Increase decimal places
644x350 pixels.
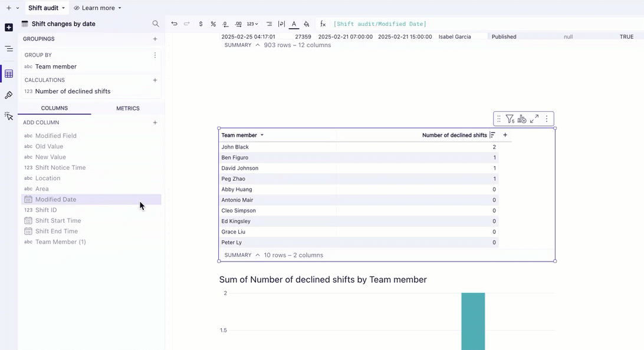click(x=238, y=24)
